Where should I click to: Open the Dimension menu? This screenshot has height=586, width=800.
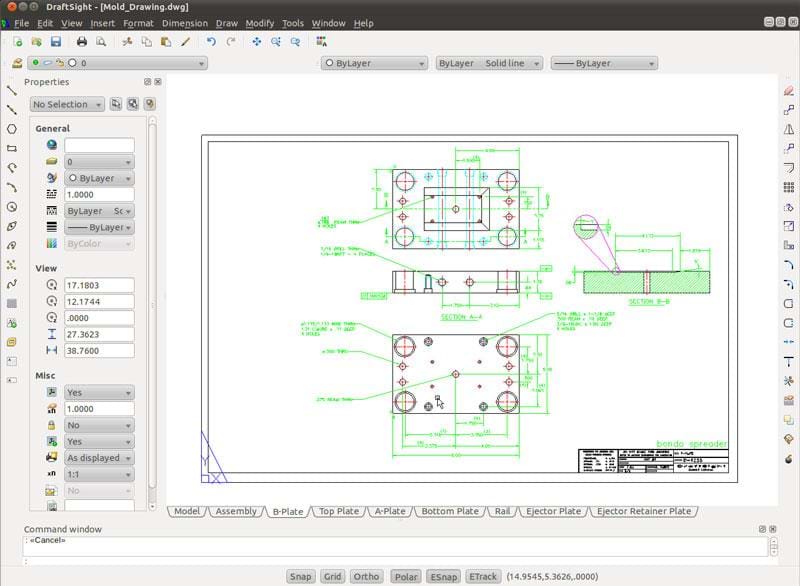tap(185, 23)
